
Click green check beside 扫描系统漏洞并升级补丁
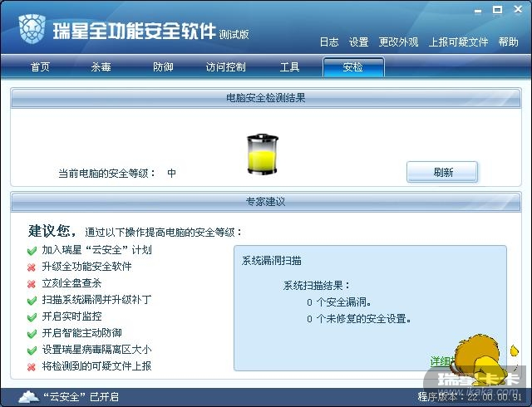(32, 301)
